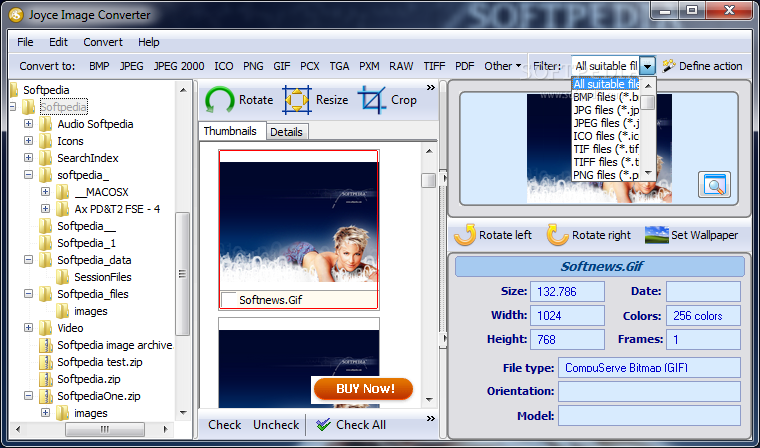The width and height of the screenshot is (760, 448).
Task: Select the Softnews.Gif thumbnail image
Action: point(299,222)
